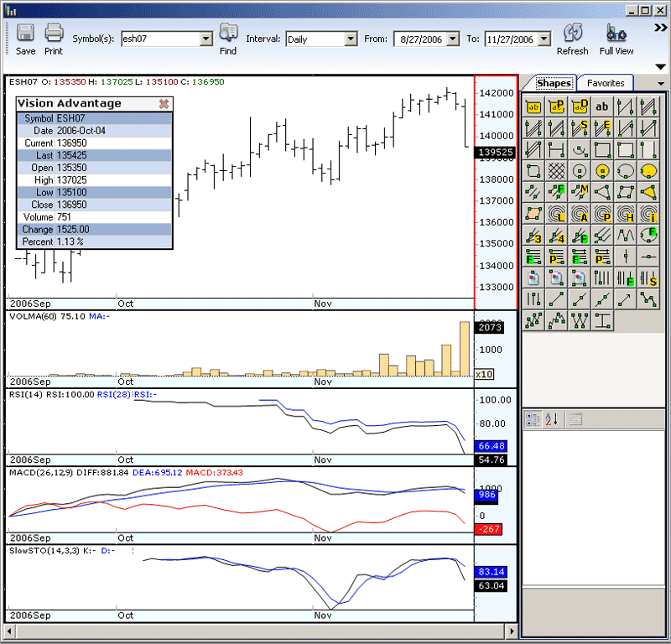The height and width of the screenshot is (644, 671).
Task: Click the A-Z alphabetical sort icon
Action: tap(552, 419)
